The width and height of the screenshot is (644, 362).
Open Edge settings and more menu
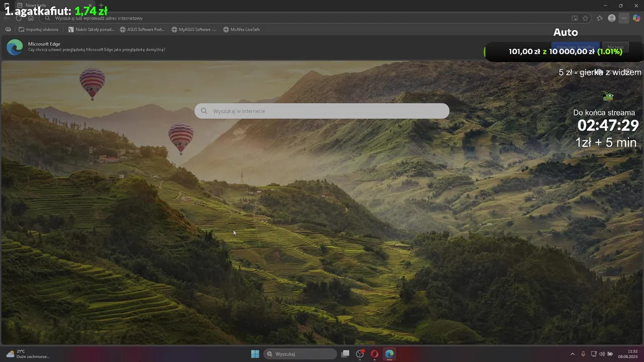[624, 18]
